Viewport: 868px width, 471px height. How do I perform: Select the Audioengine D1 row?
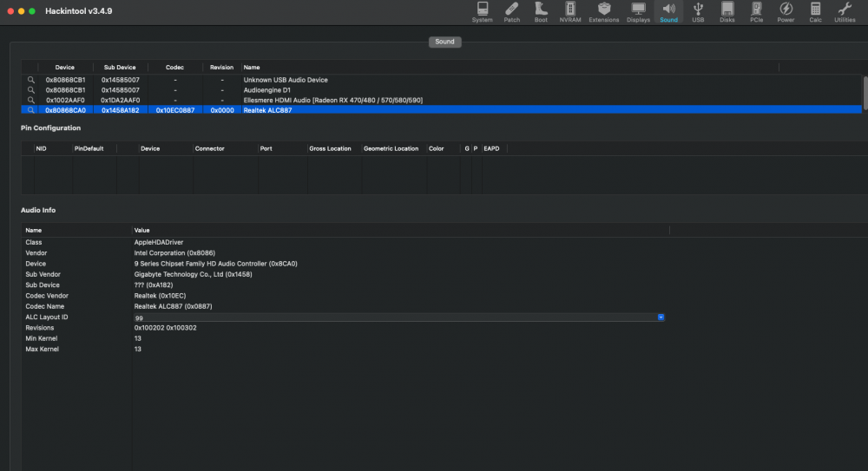coord(441,89)
